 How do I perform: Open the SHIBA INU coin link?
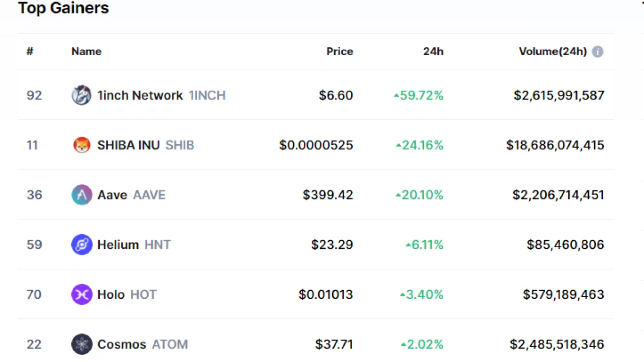click(x=128, y=145)
